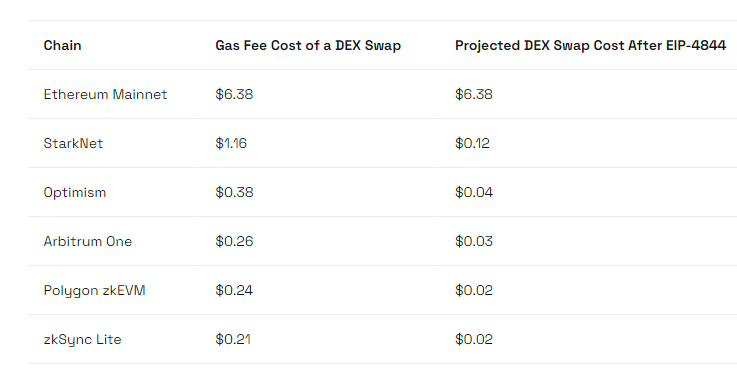Click Ethereum Mainnet's projected $6.38 cost
737x373 pixels.
coord(474,94)
